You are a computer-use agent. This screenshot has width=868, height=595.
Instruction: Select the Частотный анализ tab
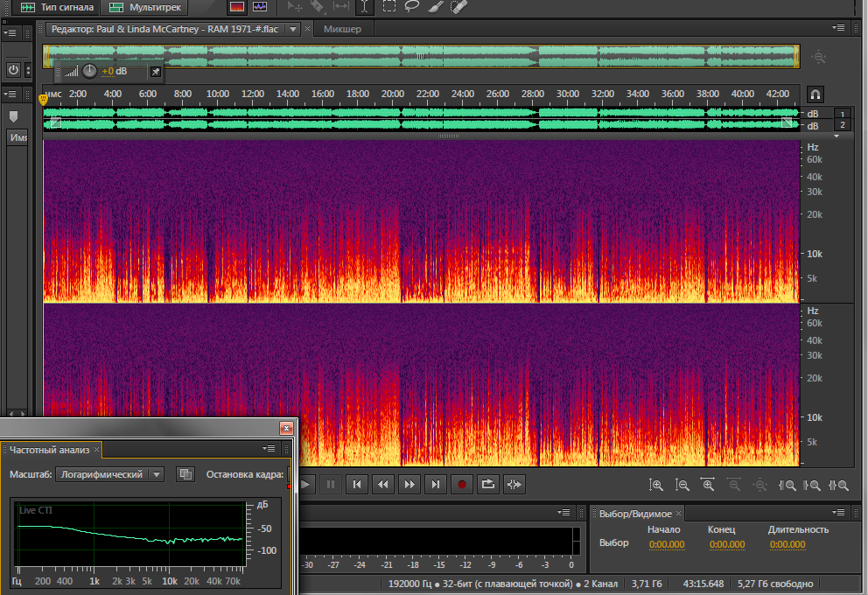[49, 450]
